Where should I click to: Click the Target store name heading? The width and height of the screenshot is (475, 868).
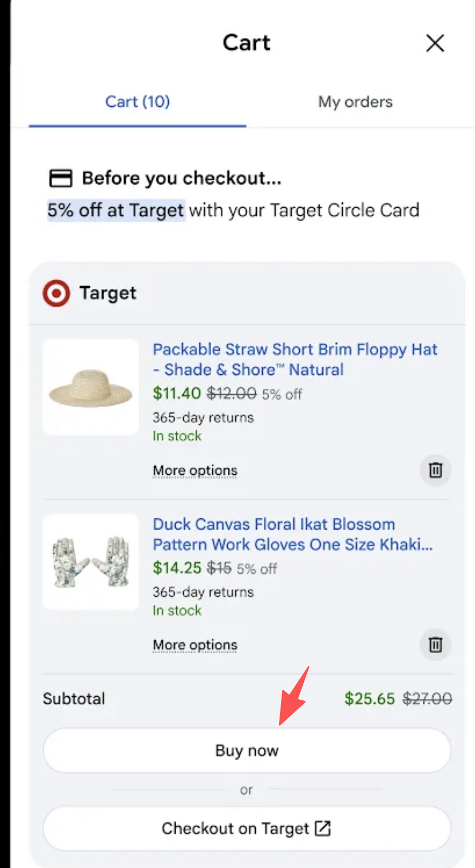(108, 293)
